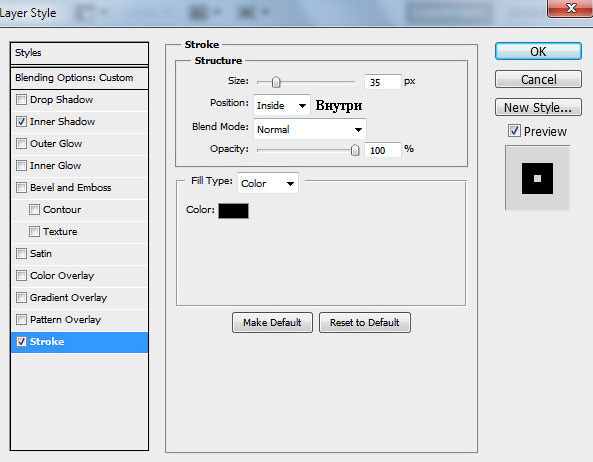593x462 pixels.
Task: Select the Inner Shadow style label
Action: (62, 122)
